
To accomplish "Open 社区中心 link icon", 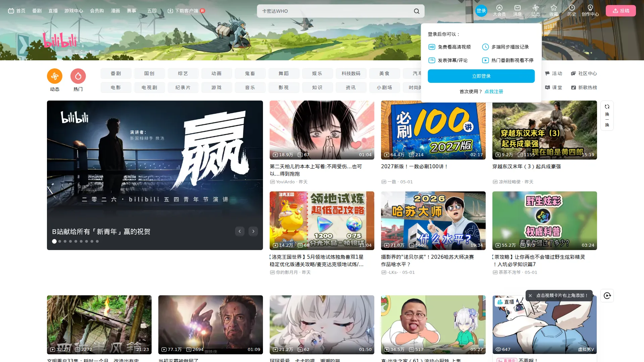I will coord(573,73).
